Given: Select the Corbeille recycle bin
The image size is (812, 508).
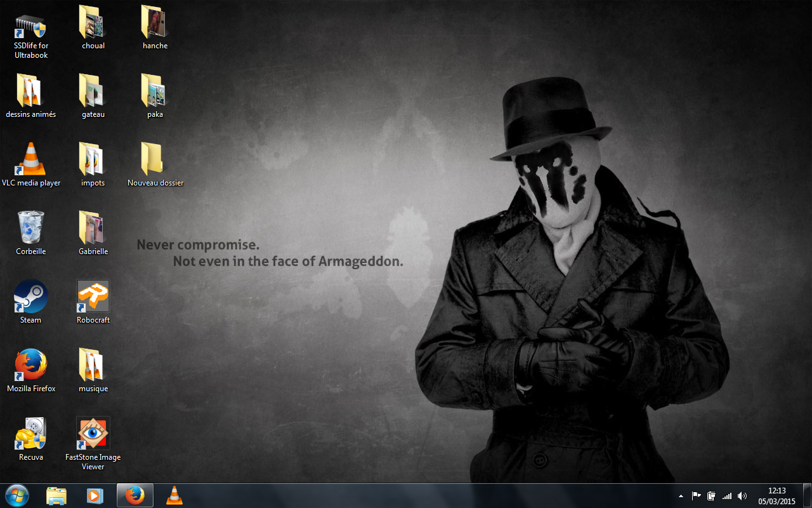Looking at the screenshot, I should point(31,233).
